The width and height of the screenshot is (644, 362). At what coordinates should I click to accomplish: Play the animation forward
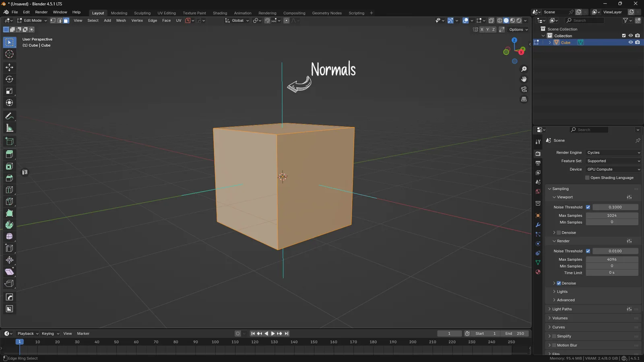pos(273,333)
